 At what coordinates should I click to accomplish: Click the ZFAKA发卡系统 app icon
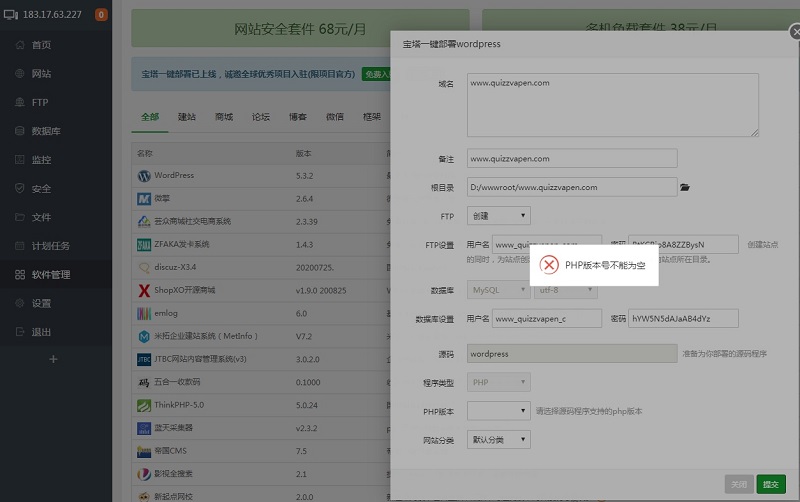coord(144,244)
